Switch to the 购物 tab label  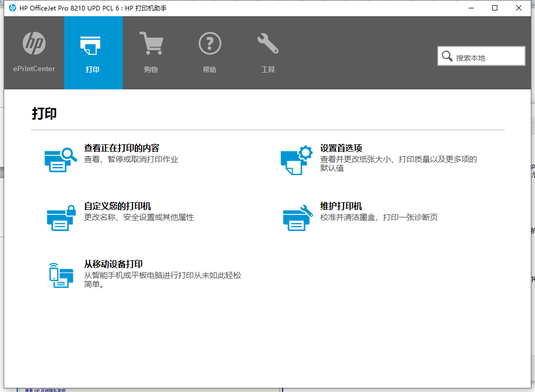tap(151, 70)
